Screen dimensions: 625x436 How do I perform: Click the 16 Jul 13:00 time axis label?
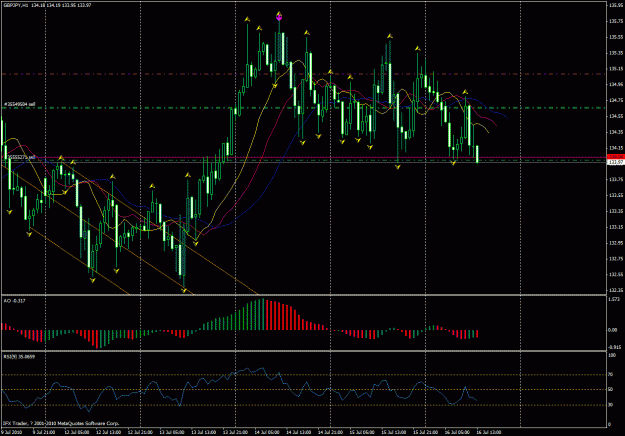point(489,432)
